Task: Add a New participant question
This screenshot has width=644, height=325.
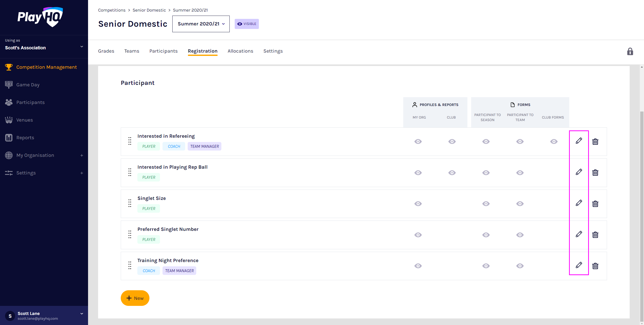Action: pos(135,298)
